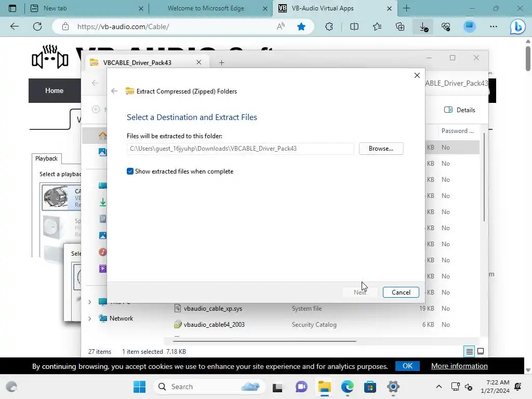Viewport: 532px width, 399px height.
Task: Click back arrow in Extract wizard
Action: click(x=114, y=91)
